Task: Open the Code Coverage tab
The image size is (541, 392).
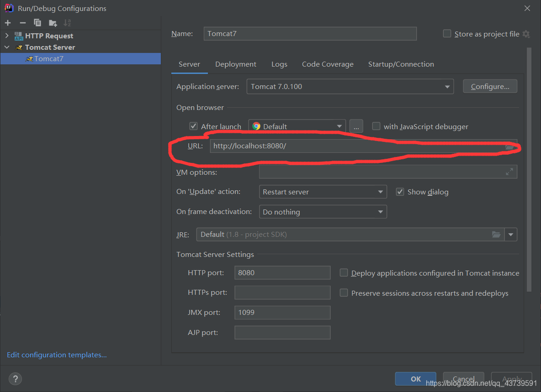Action: [328, 64]
